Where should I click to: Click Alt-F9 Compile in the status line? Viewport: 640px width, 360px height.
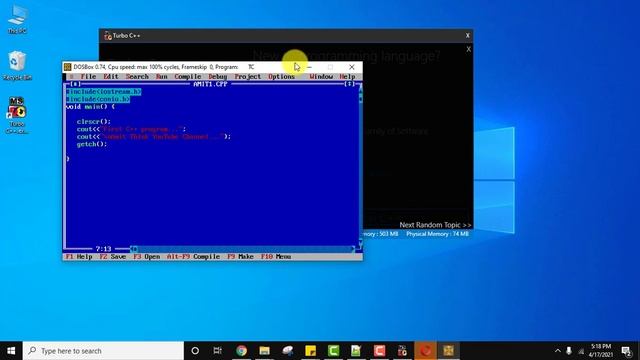pos(193,257)
